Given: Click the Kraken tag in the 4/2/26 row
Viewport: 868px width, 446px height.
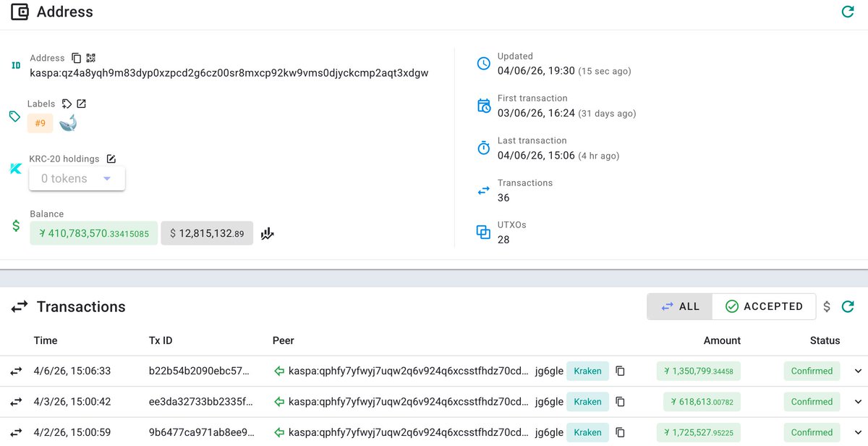Looking at the screenshot, I should pyautogui.click(x=587, y=432).
